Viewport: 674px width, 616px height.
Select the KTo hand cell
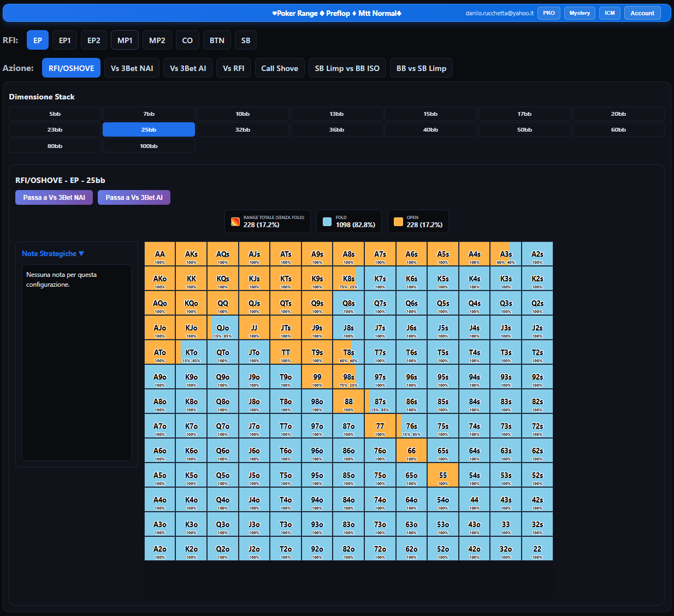[191, 352]
